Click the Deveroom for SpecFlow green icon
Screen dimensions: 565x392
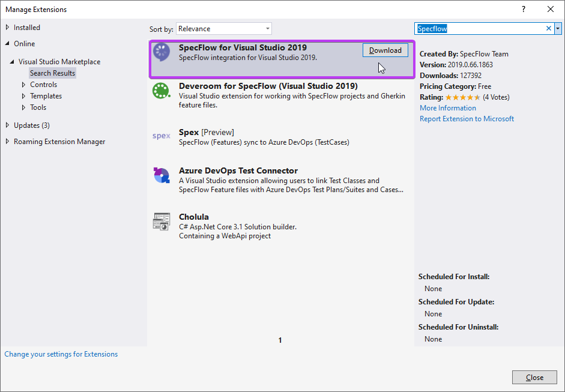[161, 91]
